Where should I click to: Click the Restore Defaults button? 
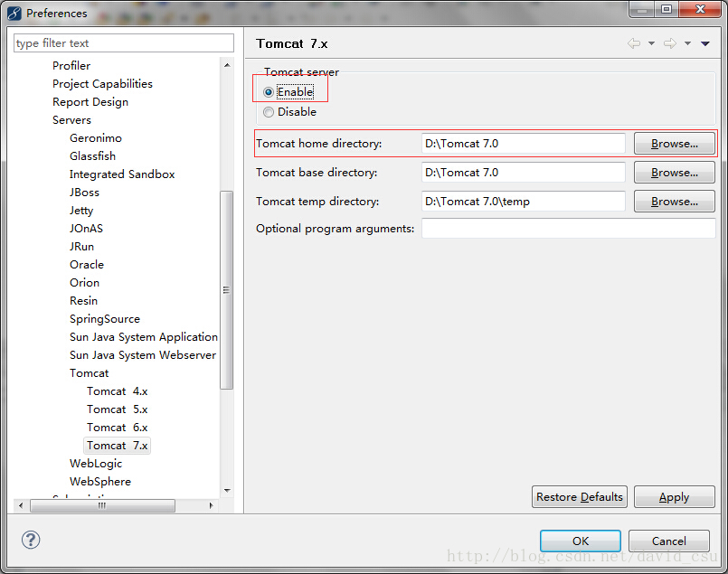coord(580,496)
